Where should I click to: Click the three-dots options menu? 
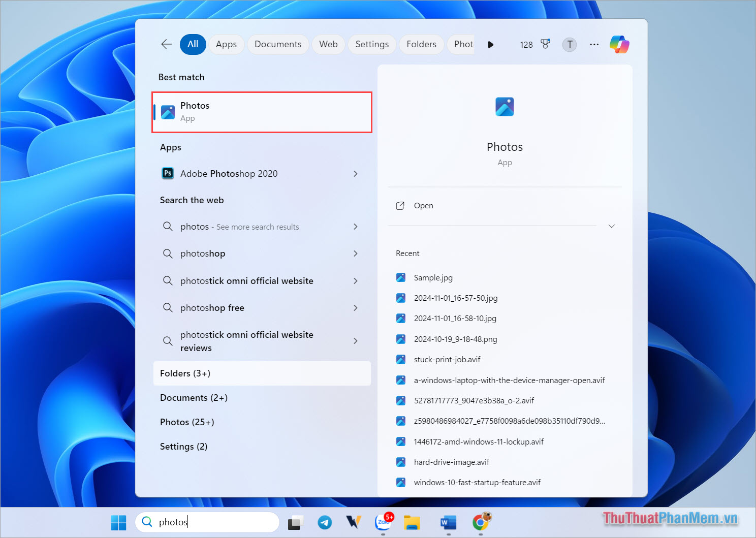tap(594, 44)
